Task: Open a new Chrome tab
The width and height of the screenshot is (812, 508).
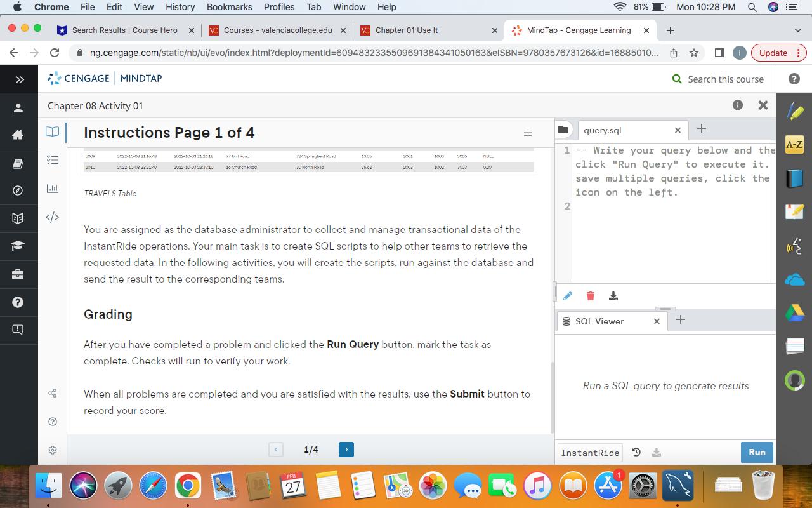Action: click(671, 30)
